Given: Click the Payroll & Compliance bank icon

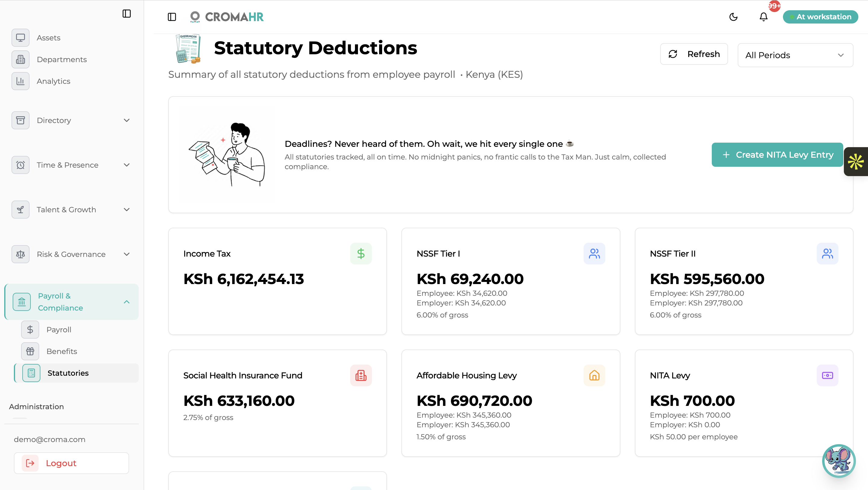Looking at the screenshot, I should coord(22,302).
